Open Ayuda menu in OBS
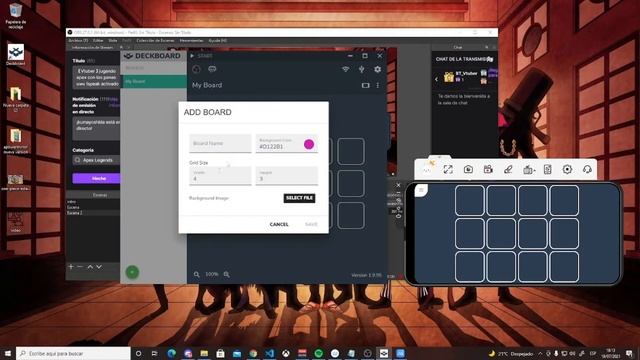640x360 pixels. (218, 41)
